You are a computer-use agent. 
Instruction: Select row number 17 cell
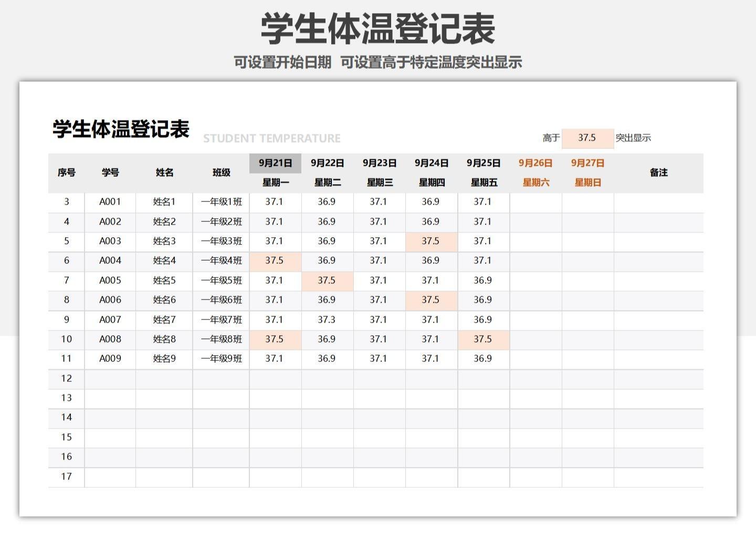(66, 477)
